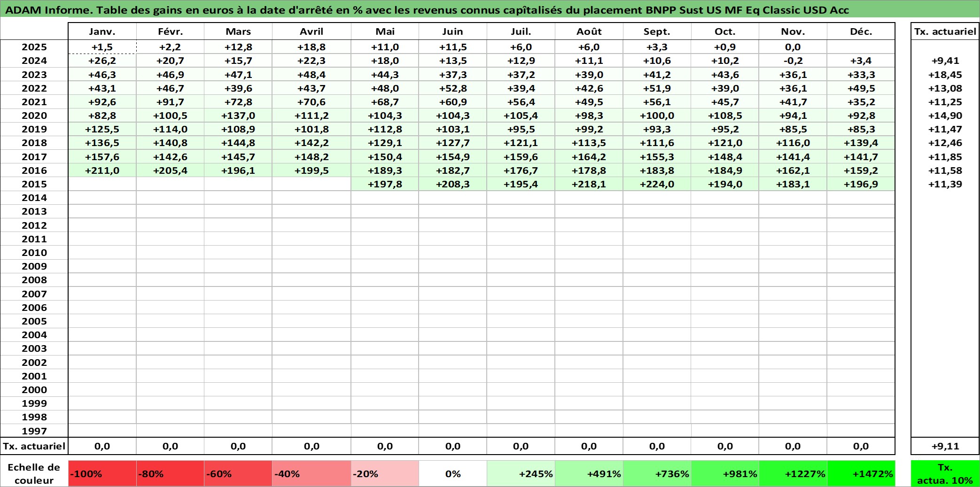The width and height of the screenshot is (980, 487).
Task: Click the Juin column header
Action: click(x=453, y=31)
